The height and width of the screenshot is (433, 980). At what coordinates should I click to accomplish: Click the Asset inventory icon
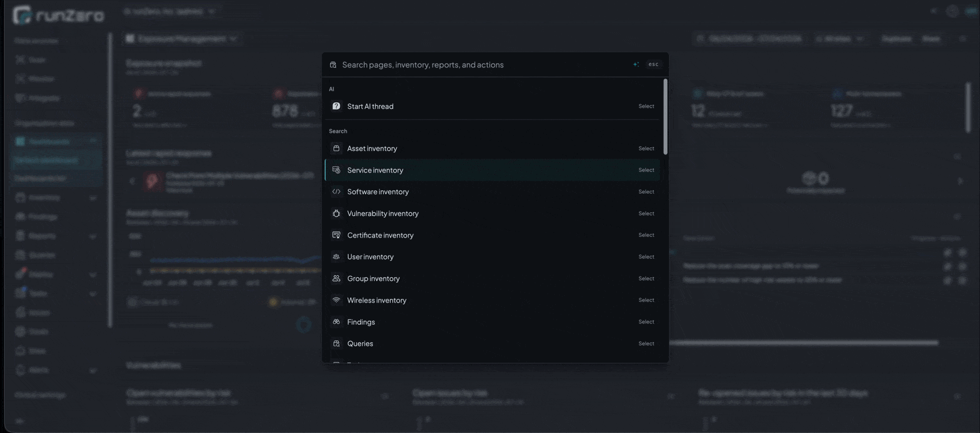336,149
